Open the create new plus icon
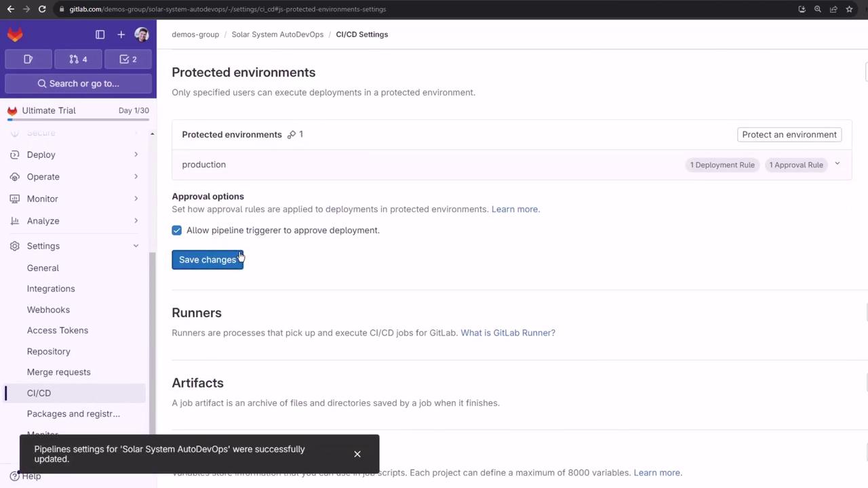This screenshot has height=488, width=868. point(121,35)
